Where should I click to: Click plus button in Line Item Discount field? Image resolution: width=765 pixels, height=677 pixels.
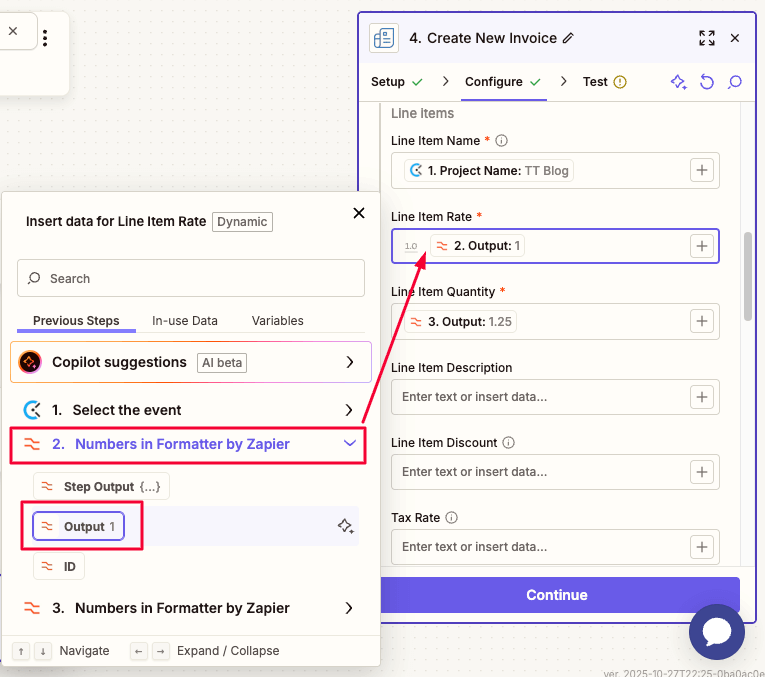click(x=702, y=472)
